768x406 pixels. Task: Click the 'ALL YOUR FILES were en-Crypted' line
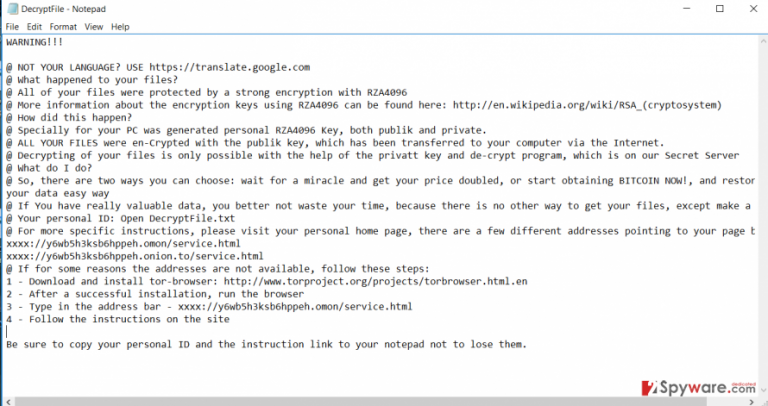(335, 143)
